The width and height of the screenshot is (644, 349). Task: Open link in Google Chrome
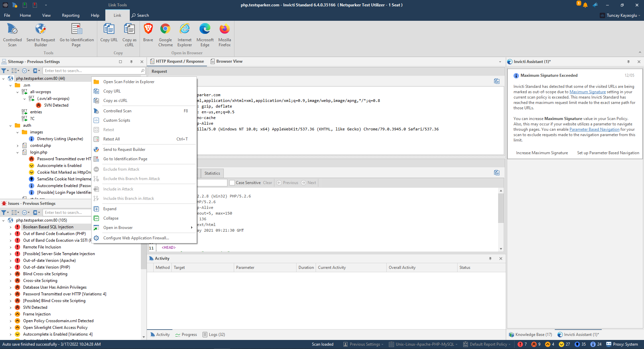pos(165,35)
